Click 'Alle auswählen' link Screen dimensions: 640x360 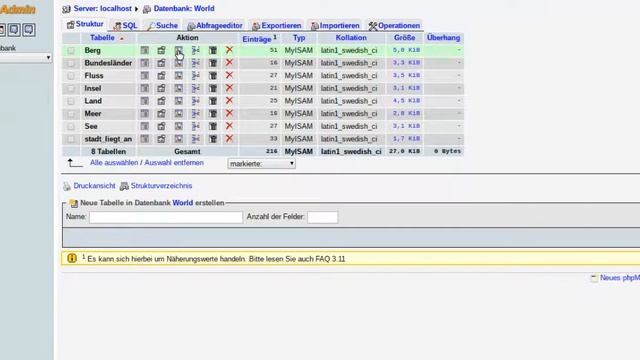tap(114, 162)
